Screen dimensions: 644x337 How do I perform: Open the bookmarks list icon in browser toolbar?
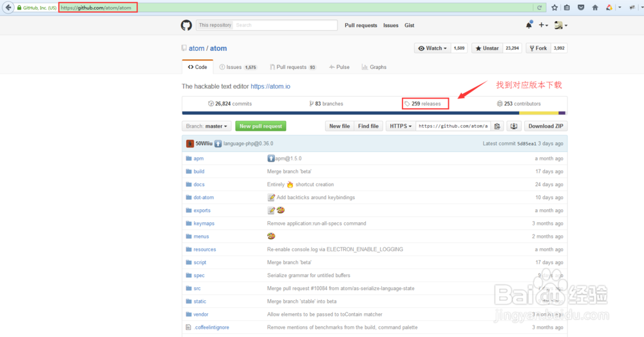tap(567, 7)
